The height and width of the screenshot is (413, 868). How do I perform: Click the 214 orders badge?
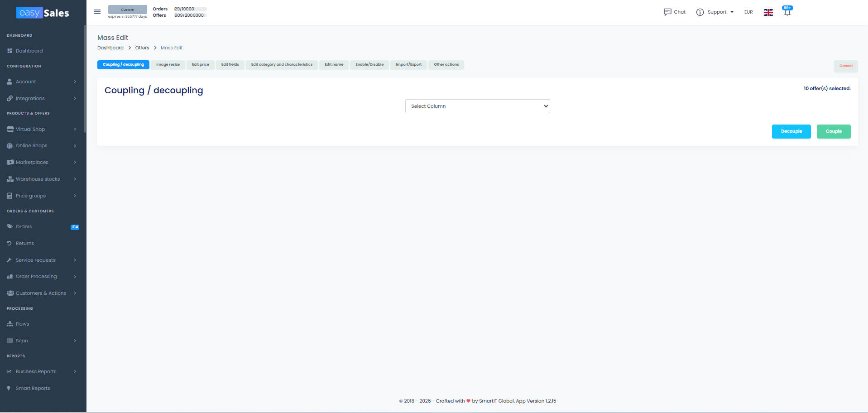coord(75,227)
